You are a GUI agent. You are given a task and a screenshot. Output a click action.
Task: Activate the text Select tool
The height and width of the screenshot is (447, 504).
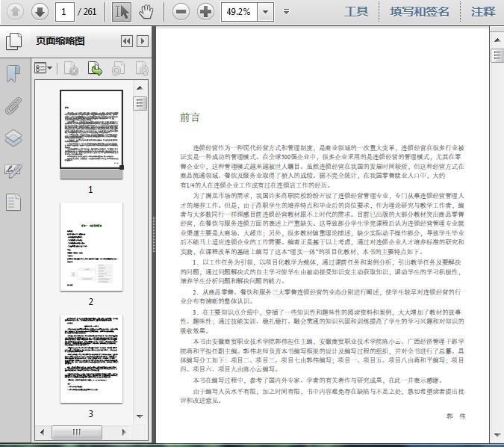(122, 12)
